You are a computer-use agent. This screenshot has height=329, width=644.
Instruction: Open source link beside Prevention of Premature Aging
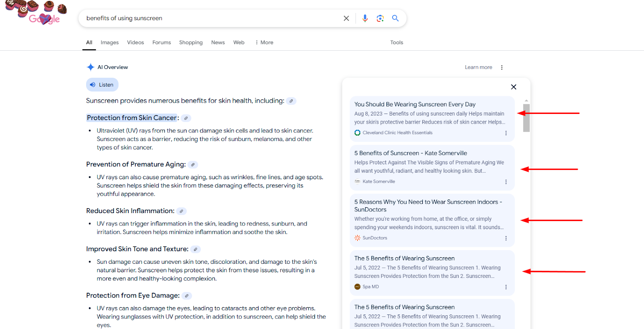193,164
